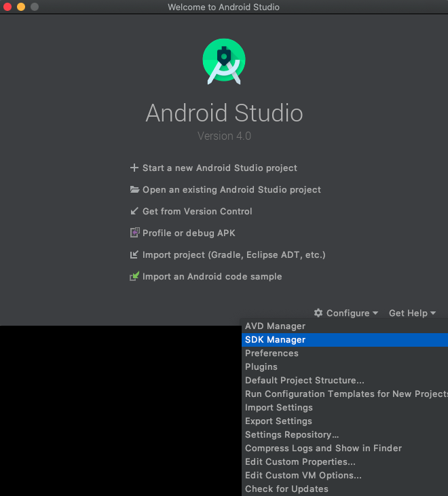Click the Configure gear icon
This screenshot has height=496, width=448.
318,313
